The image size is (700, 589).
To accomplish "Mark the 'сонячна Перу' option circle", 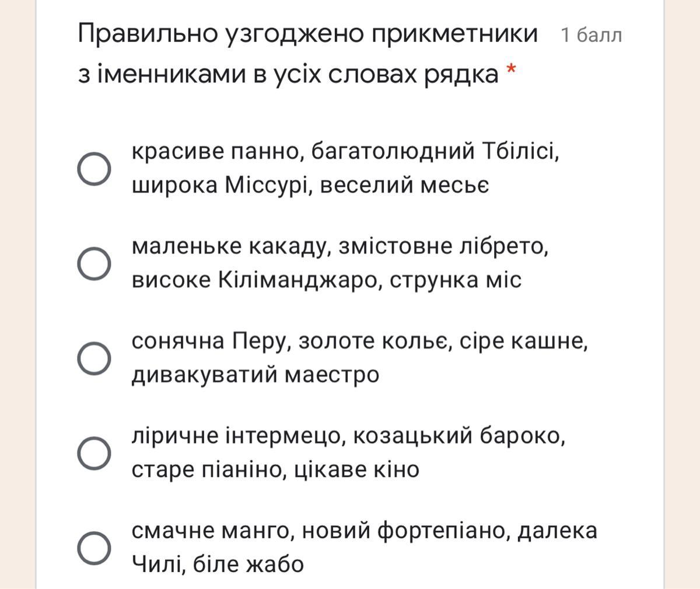I will pos(94,358).
